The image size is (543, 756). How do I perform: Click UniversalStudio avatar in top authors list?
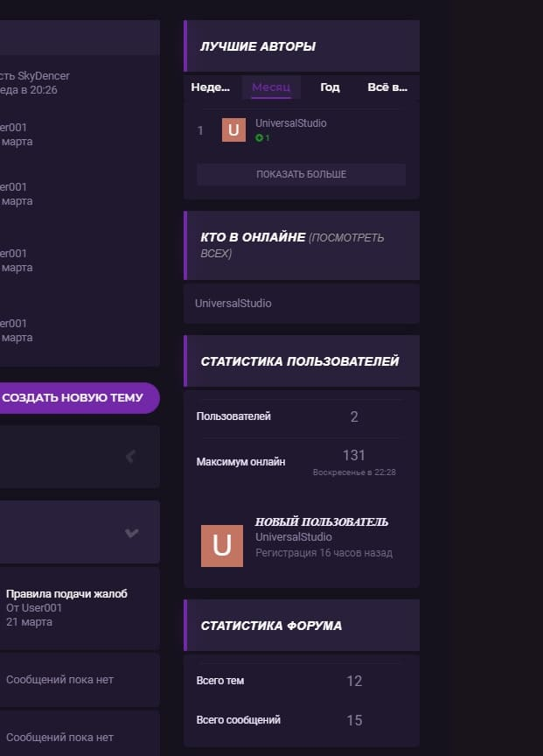point(233,130)
